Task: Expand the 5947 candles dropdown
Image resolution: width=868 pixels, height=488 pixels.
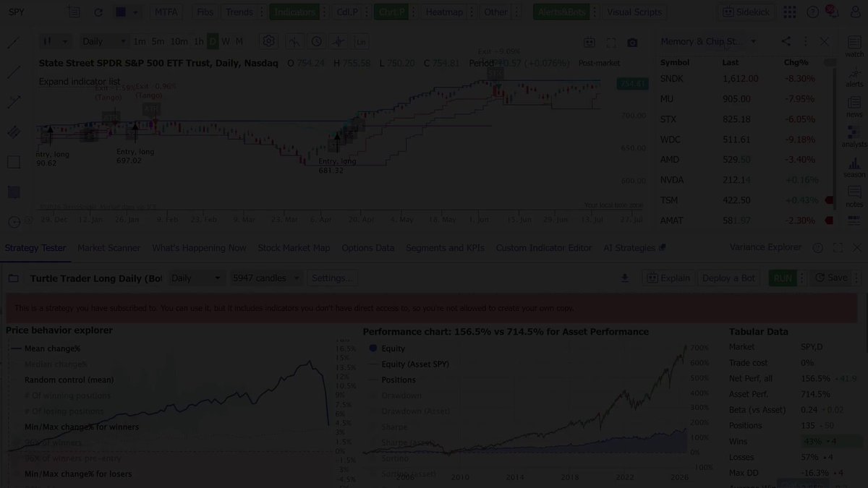Action: coord(267,278)
